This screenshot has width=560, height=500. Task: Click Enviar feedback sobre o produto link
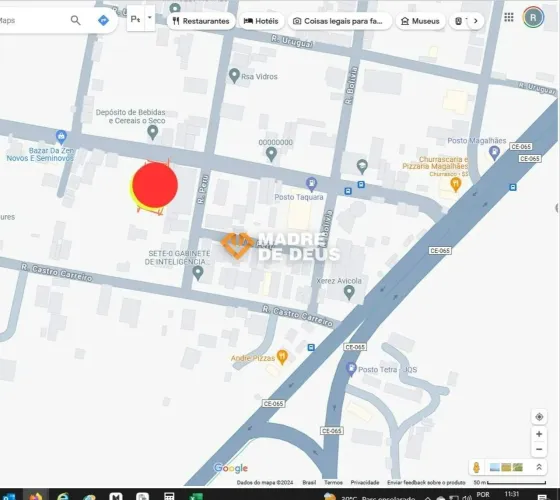[x=426, y=482]
